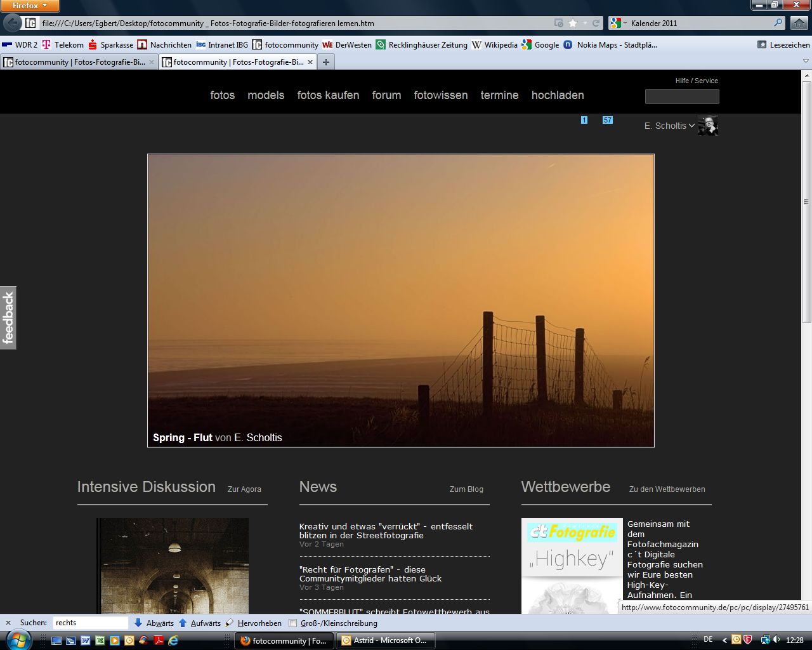Open the URL history dropdown in the address bar

pyautogui.click(x=584, y=23)
